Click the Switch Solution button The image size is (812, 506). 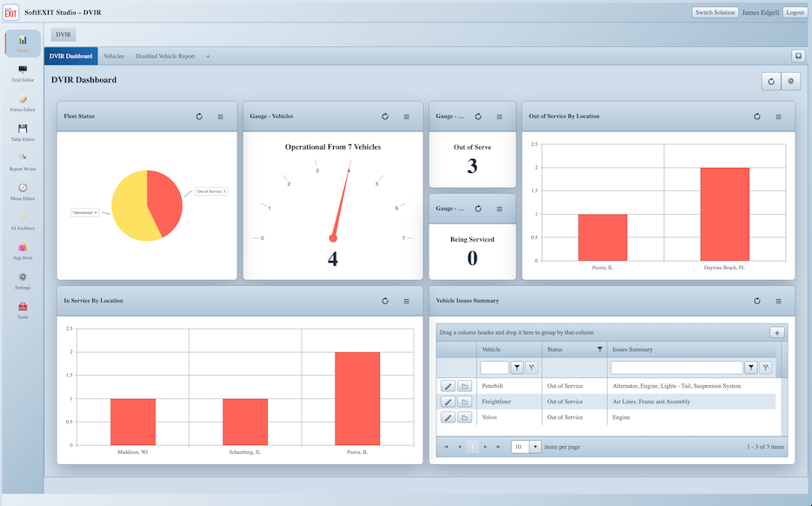point(715,12)
